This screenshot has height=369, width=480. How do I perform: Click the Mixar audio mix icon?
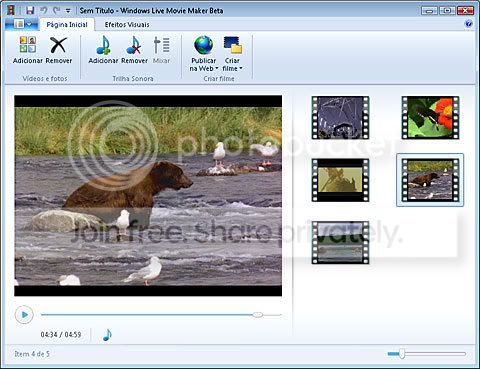[x=161, y=45]
